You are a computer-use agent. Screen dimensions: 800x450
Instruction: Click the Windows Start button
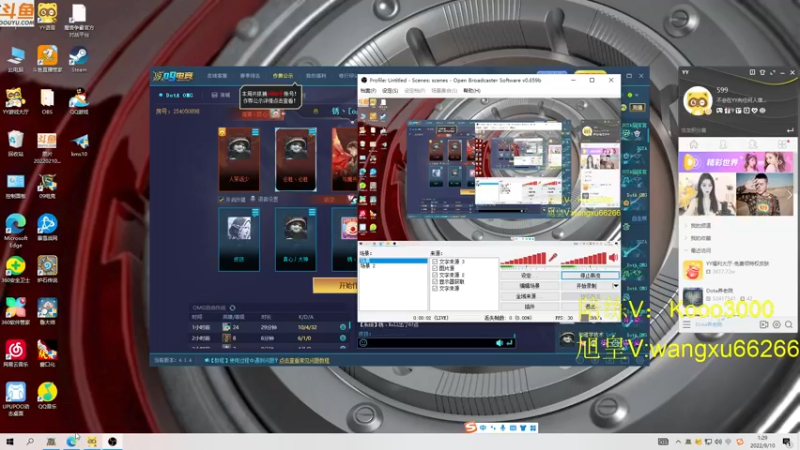(x=10, y=441)
